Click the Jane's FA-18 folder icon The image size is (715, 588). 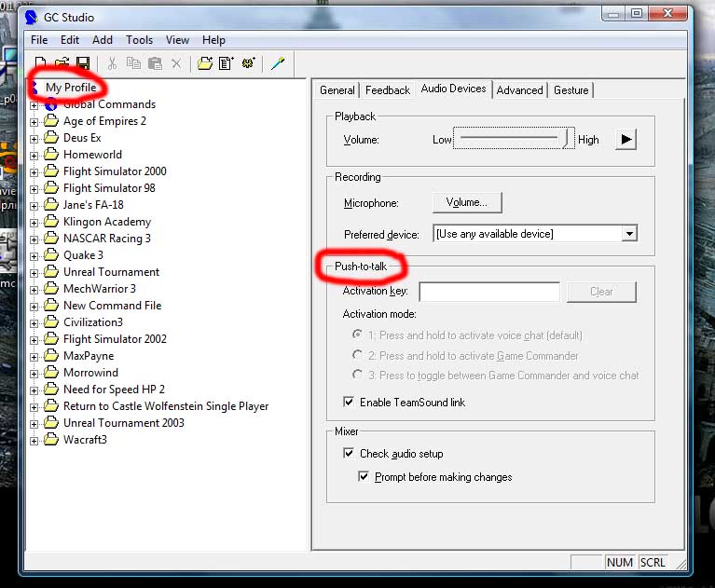pyautogui.click(x=51, y=205)
